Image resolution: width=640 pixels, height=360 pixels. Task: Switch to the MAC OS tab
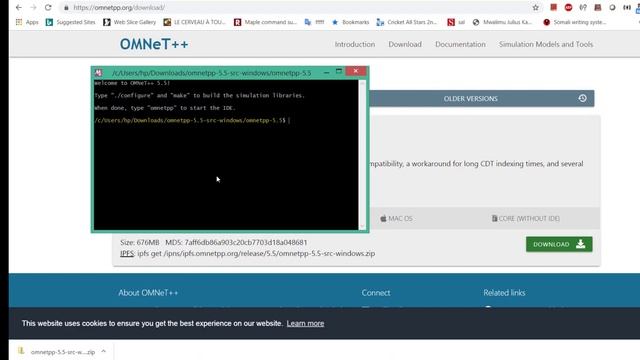point(396,218)
